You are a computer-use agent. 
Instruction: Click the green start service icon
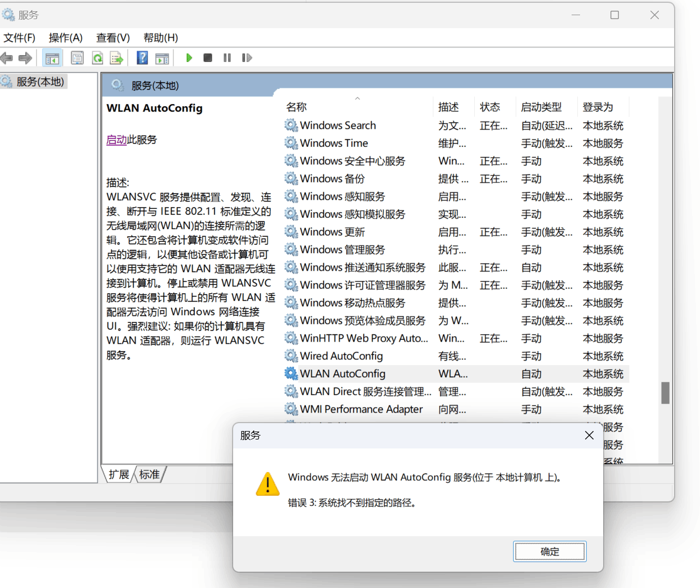coord(189,58)
